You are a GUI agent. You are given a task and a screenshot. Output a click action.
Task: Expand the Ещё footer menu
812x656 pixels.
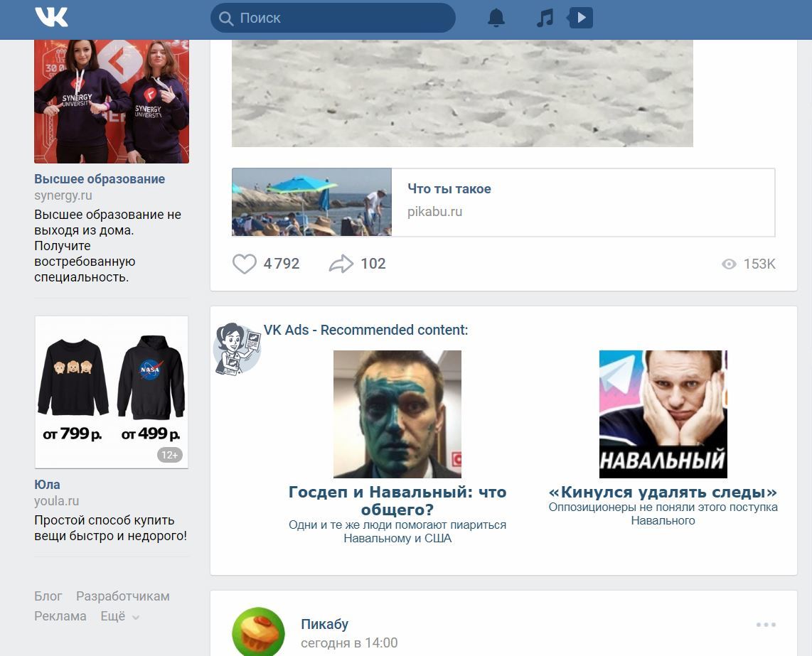(x=119, y=617)
